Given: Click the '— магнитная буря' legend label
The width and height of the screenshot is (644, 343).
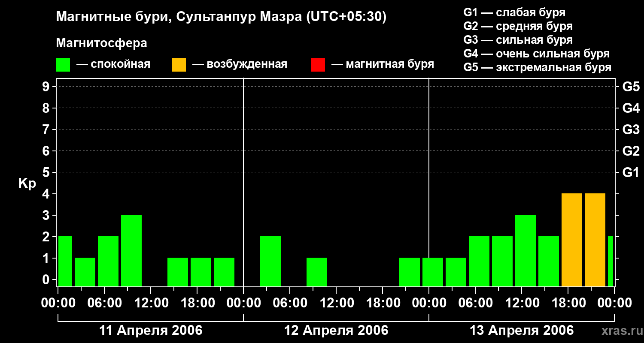Looking at the screenshot, I should pos(383,64).
